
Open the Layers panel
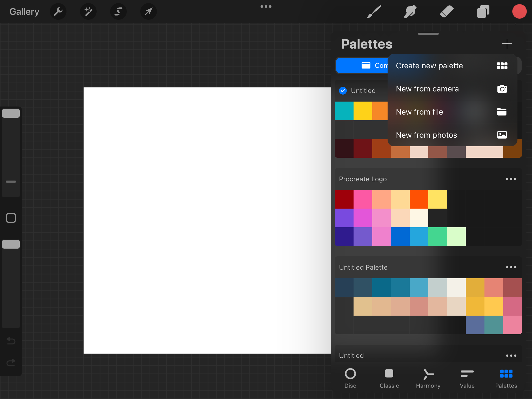coord(483,11)
